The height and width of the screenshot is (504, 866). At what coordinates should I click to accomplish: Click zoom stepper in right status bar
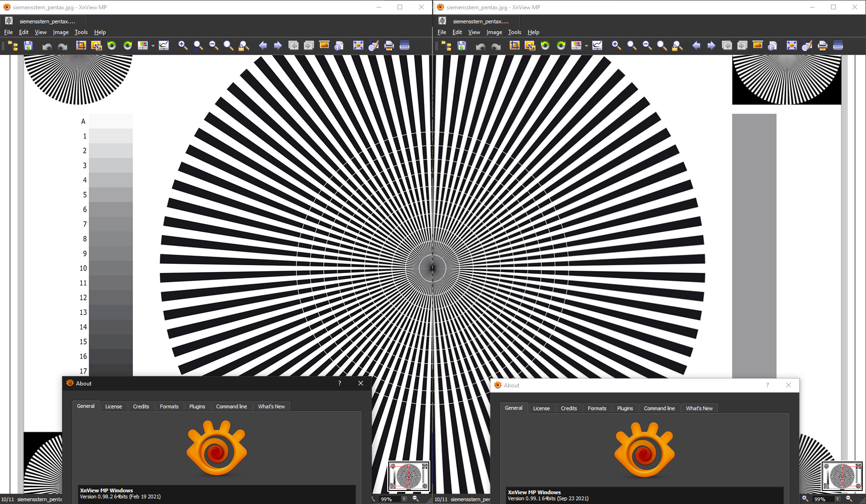pos(838,499)
